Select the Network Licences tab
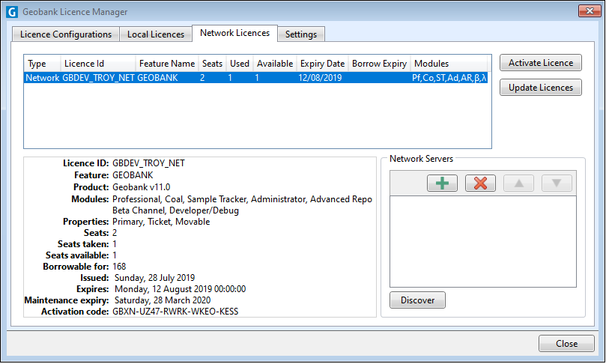 [x=234, y=33]
